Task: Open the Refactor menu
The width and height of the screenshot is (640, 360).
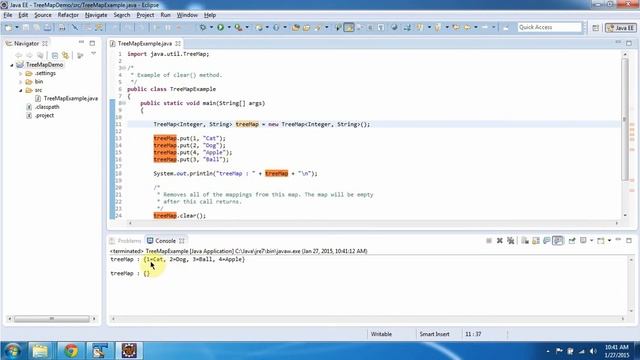Action: (68, 15)
